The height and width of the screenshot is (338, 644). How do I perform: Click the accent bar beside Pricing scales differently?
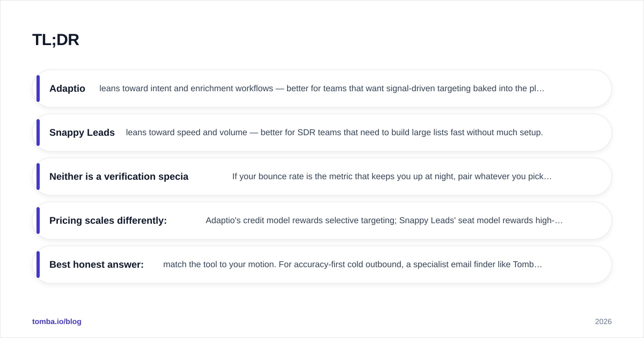click(38, 221)
